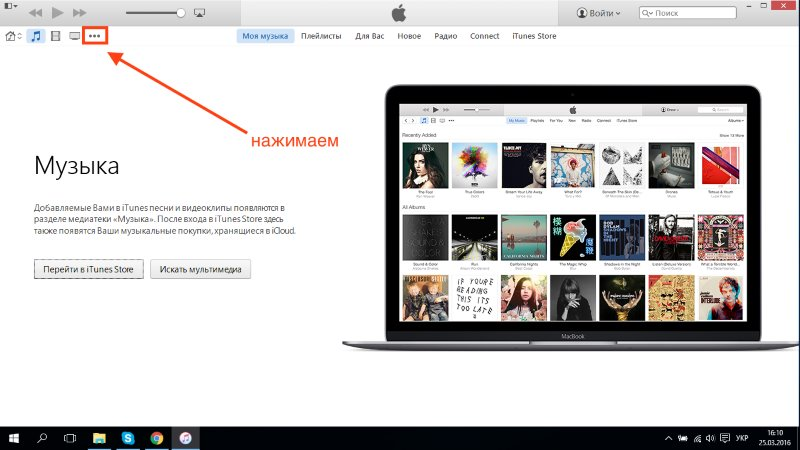Go to the iTunes Store tab
This screenshot has height=450, width=800.
pyautogui.click(x=534, y=36)
